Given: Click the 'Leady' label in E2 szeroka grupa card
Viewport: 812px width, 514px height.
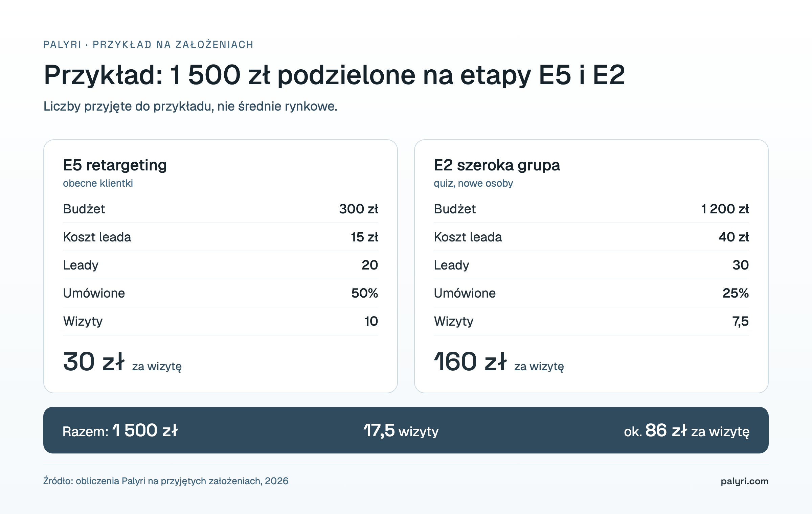Looking at the screenshot, I should [451, 265].
